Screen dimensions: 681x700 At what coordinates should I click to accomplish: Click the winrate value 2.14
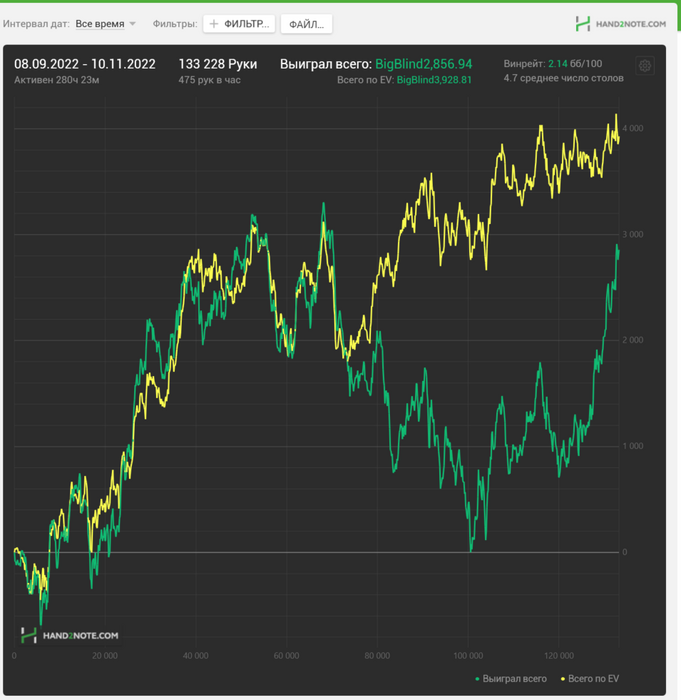tap(557, 63)
